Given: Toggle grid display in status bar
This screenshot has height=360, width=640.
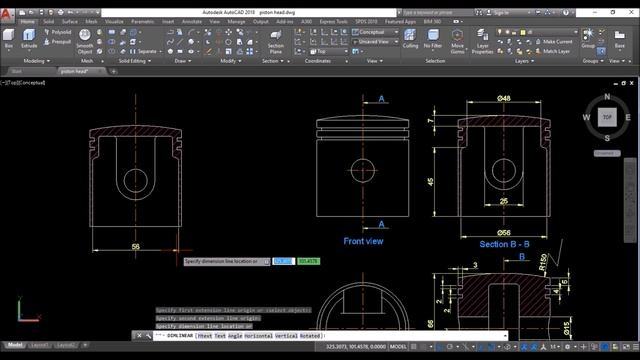Looking at the screenshot, I should pos(413,347).
